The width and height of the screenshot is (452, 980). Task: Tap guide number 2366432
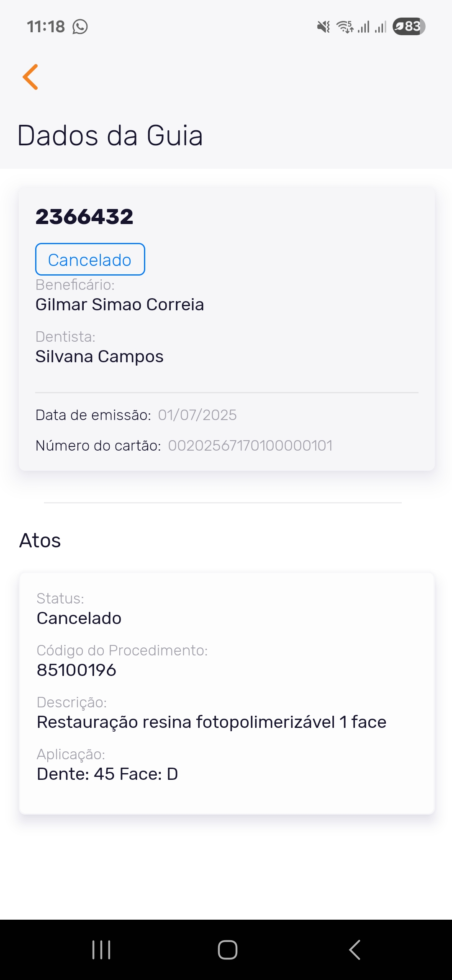pos(85,217)
